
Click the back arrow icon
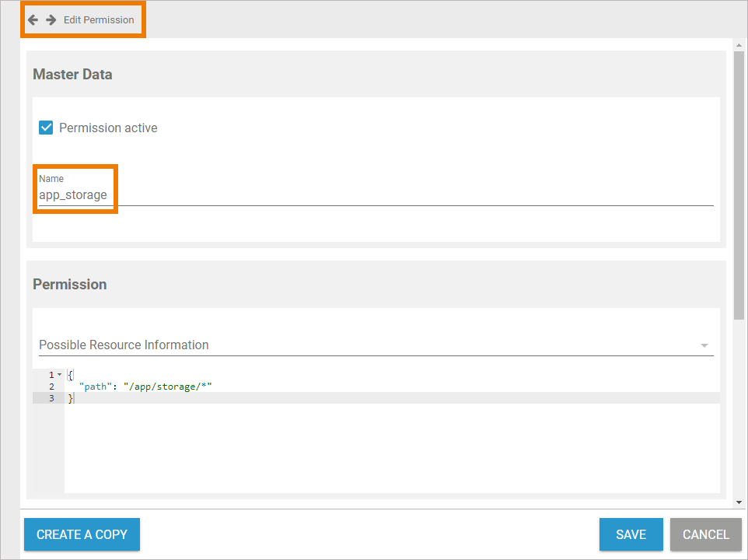click(33, 19)
